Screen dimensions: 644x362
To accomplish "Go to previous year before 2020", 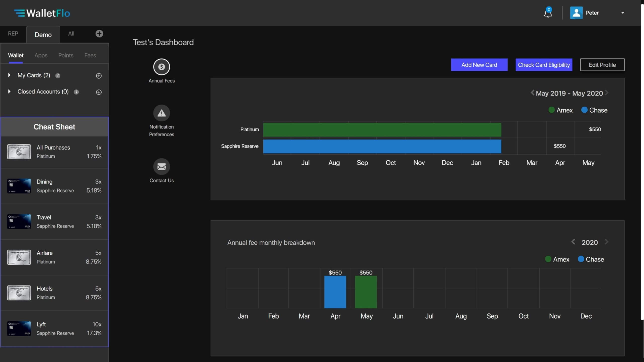I will coord(573,242).
